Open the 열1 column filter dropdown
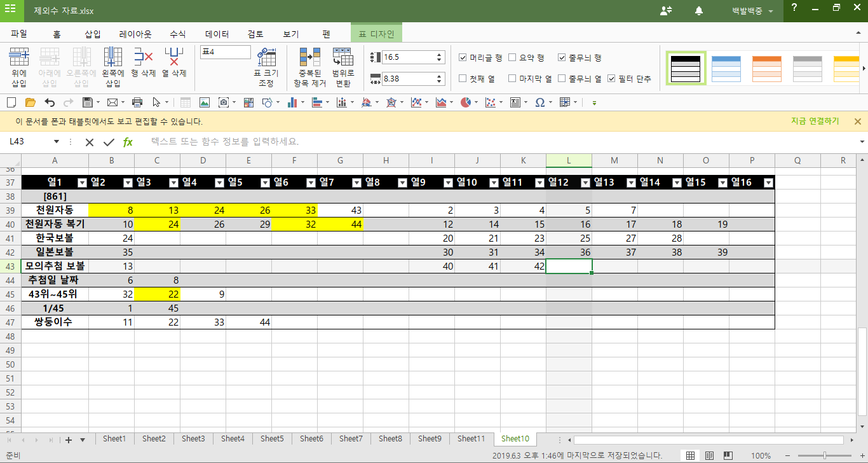This screenshot has width=868, height=463. (81, 183)
